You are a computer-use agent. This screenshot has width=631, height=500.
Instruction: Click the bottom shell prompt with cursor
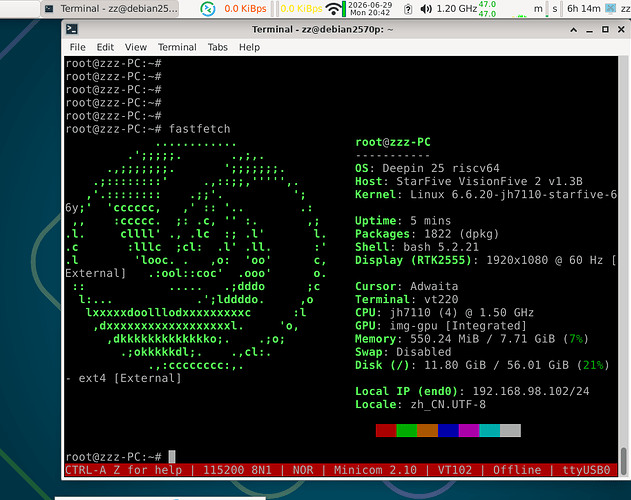point(120,457)
